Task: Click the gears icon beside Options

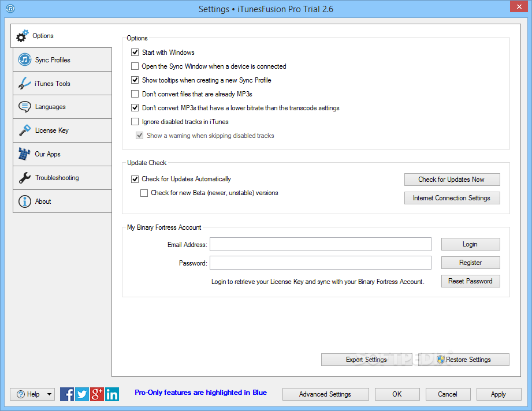Action: (23, 36)
